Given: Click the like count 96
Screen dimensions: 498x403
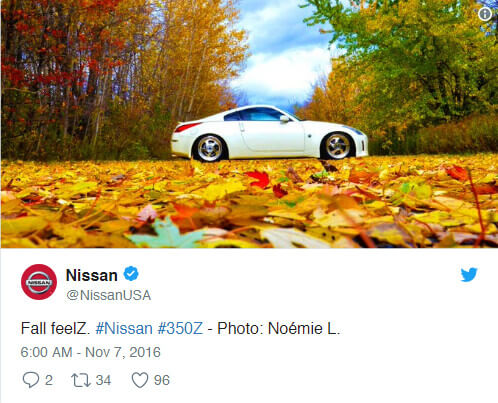Looking at the screenshot, I should click(x=162, y=380).
